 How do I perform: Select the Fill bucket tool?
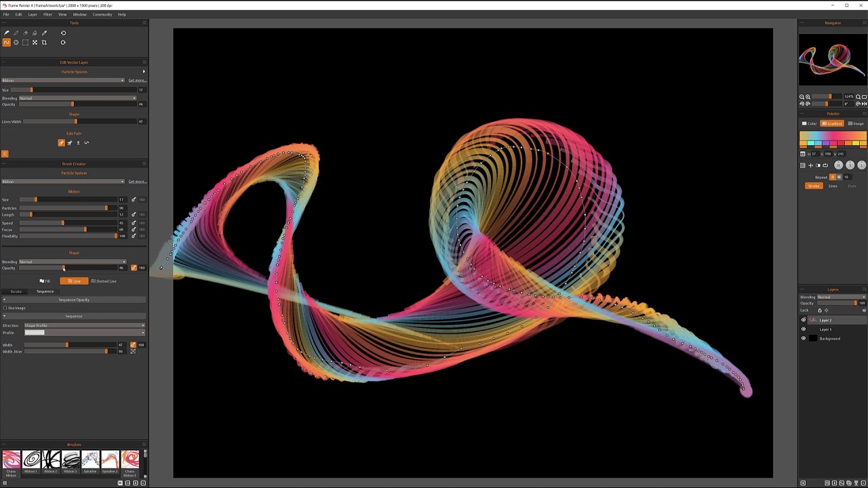click(35, 33)
